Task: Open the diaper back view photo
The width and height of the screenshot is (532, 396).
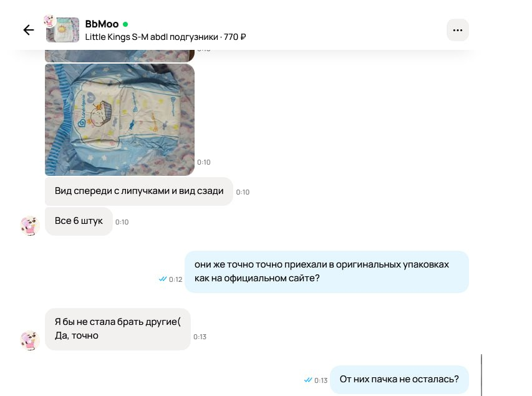Action: (120, 120)
